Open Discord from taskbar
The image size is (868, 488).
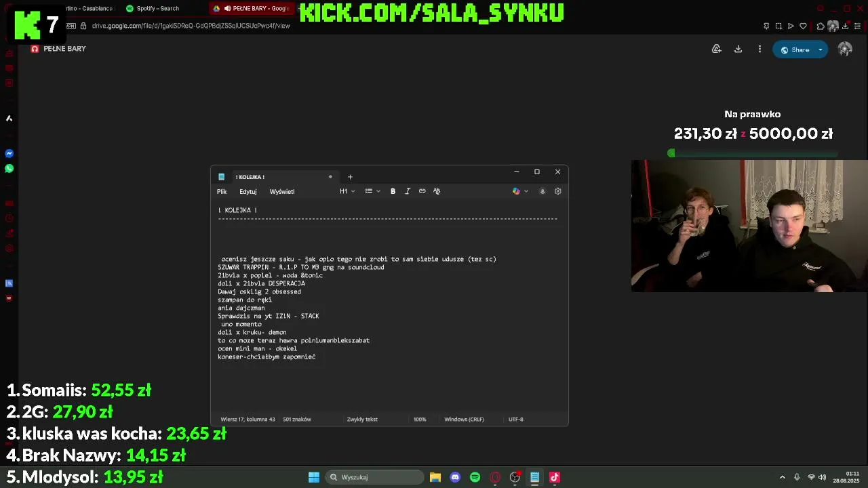[455, 477]
